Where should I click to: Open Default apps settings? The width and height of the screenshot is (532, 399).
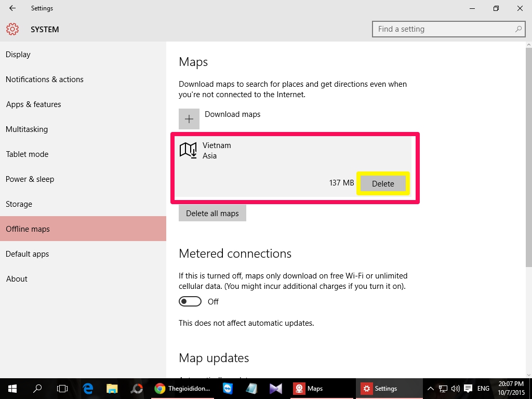pos(83,254)
